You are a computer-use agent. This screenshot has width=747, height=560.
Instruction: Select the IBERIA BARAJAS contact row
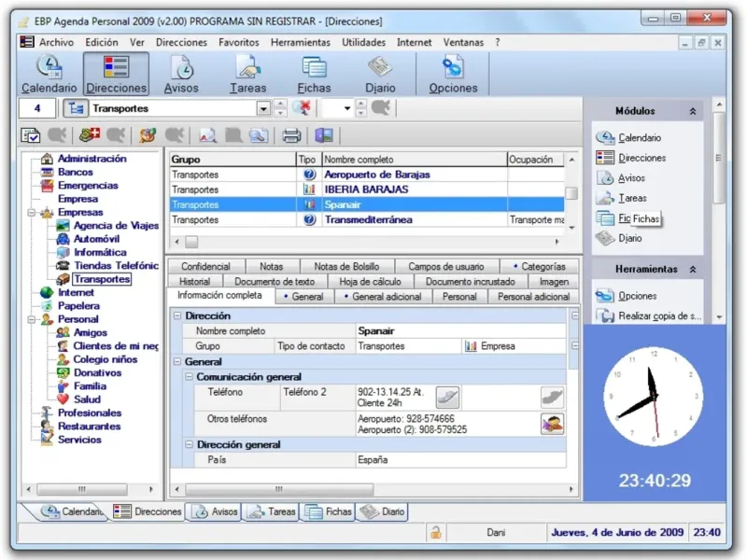tap(366, 189)
